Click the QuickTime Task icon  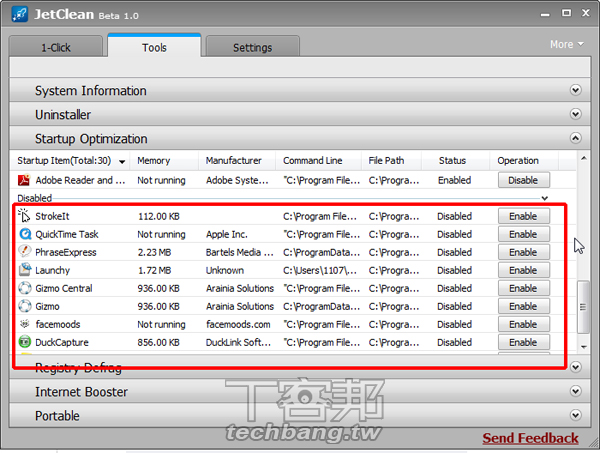(25, 234)
